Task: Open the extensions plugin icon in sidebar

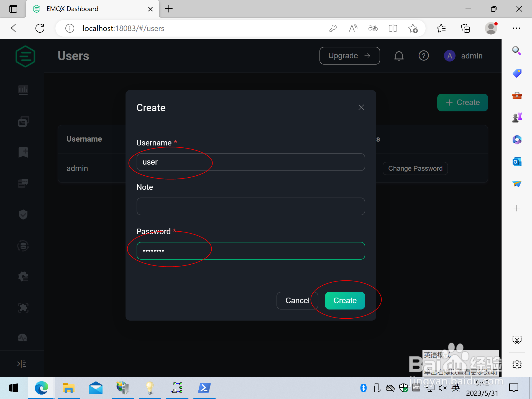Action: (x=23, y=308)
